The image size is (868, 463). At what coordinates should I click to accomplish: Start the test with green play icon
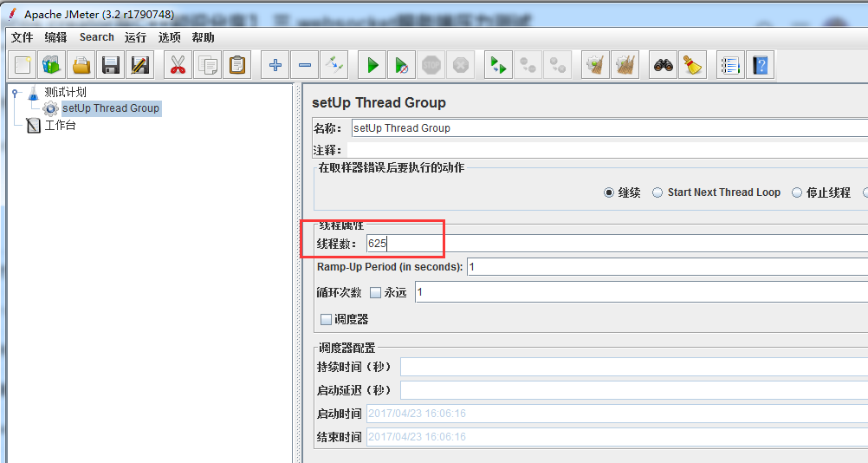tap(372, 65)
